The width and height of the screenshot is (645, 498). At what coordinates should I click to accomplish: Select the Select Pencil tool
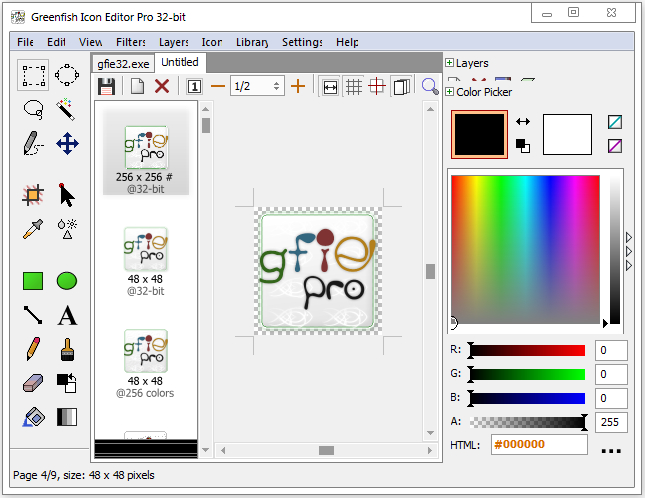33,144
